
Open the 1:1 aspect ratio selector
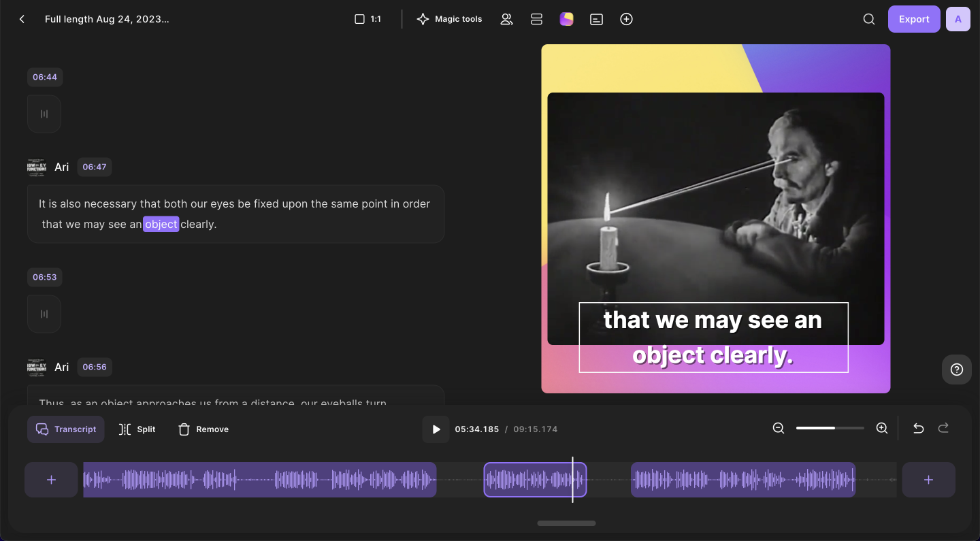tap(368, 19)
